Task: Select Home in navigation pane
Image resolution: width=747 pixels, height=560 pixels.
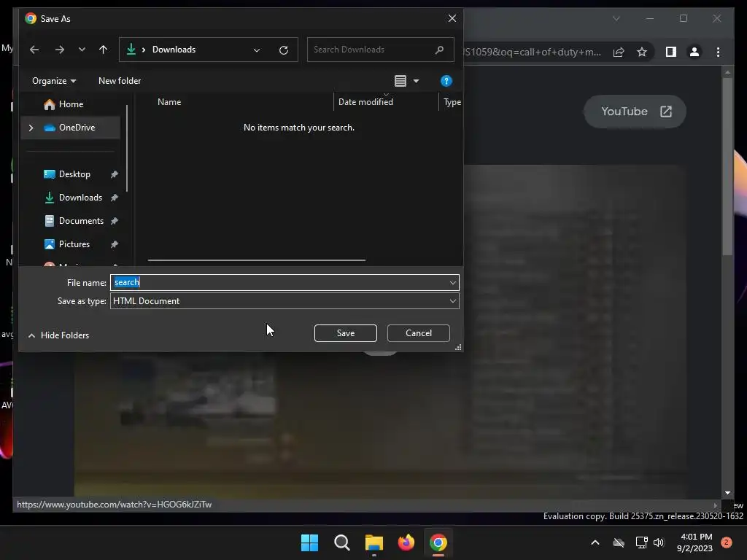Action: coord(71,104)
